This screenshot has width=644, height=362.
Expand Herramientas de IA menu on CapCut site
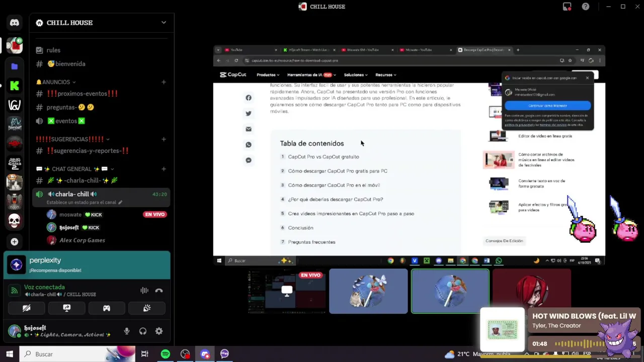point(311,75)
